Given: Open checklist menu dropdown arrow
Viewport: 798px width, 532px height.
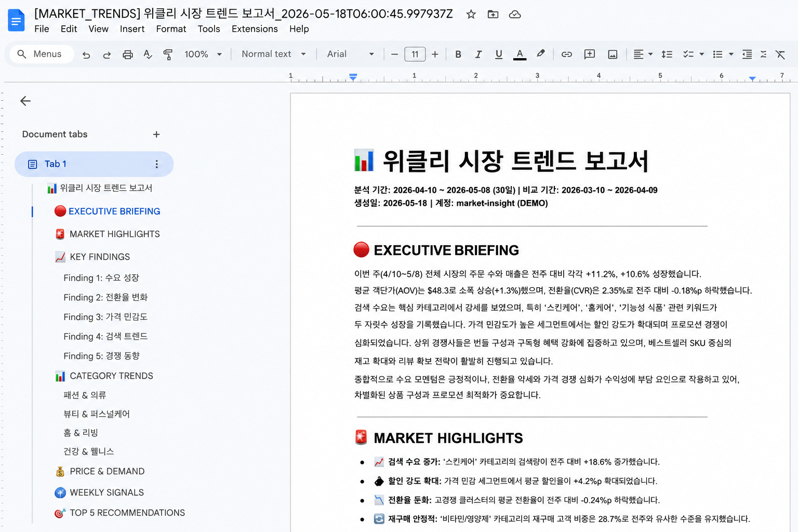Looking at the screenshot, I should (x=702, y=54).
